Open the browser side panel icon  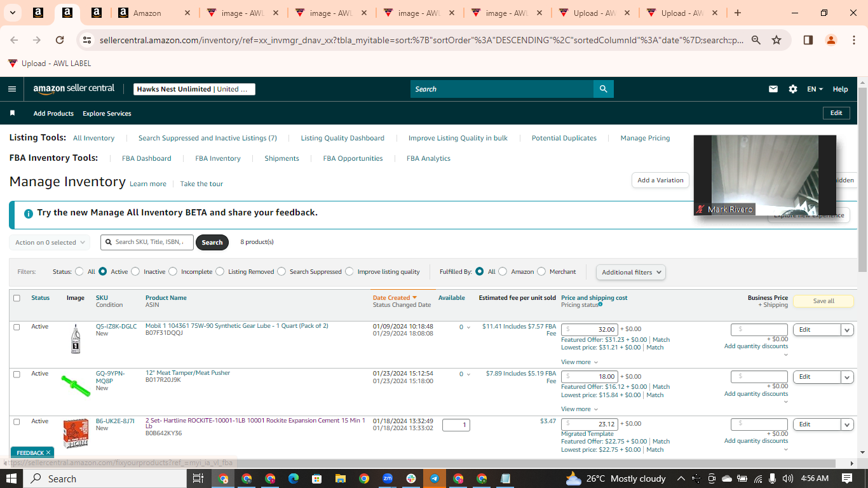pos(808,40)
